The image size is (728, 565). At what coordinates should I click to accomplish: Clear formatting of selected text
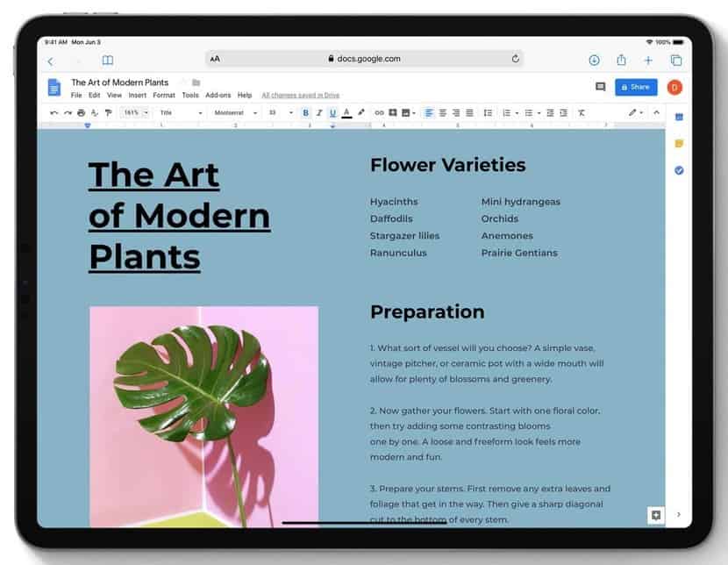[x=582, y=112]
